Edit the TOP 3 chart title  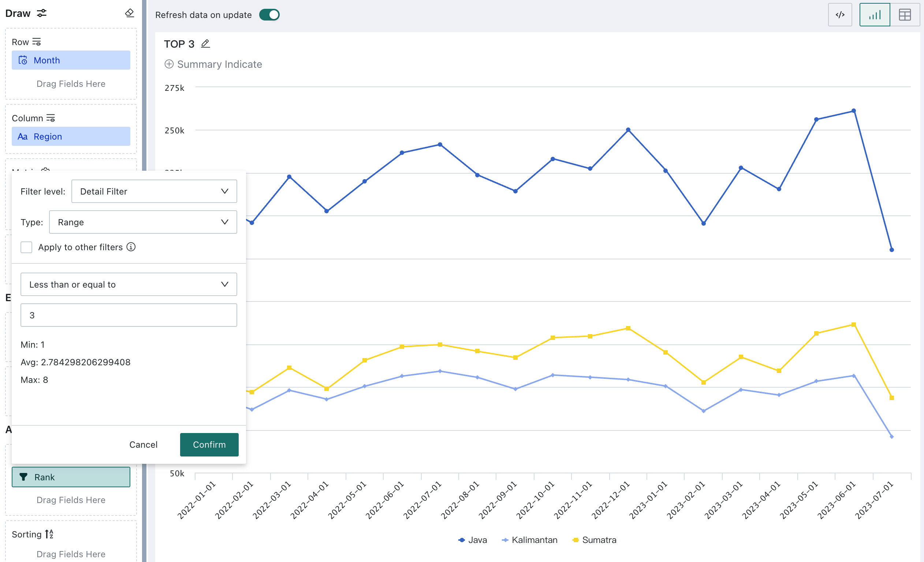pyautogui.click(x=205, y=44)
